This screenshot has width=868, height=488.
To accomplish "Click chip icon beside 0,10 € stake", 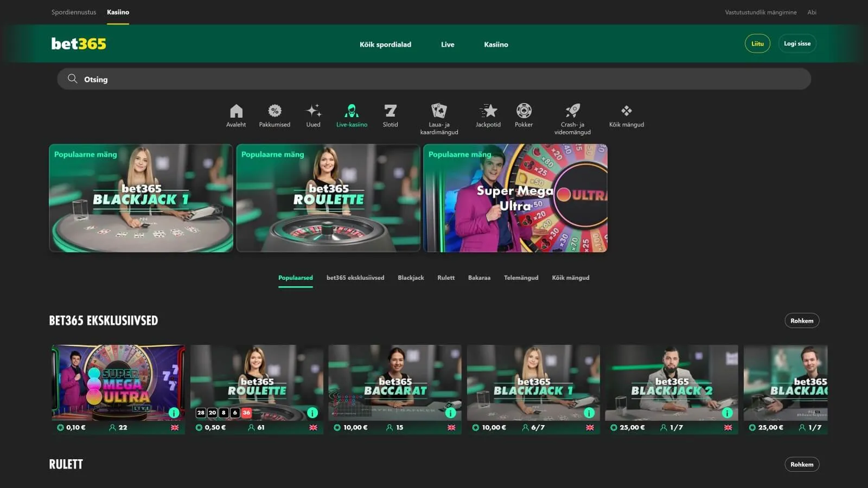I will coord(60,427).
